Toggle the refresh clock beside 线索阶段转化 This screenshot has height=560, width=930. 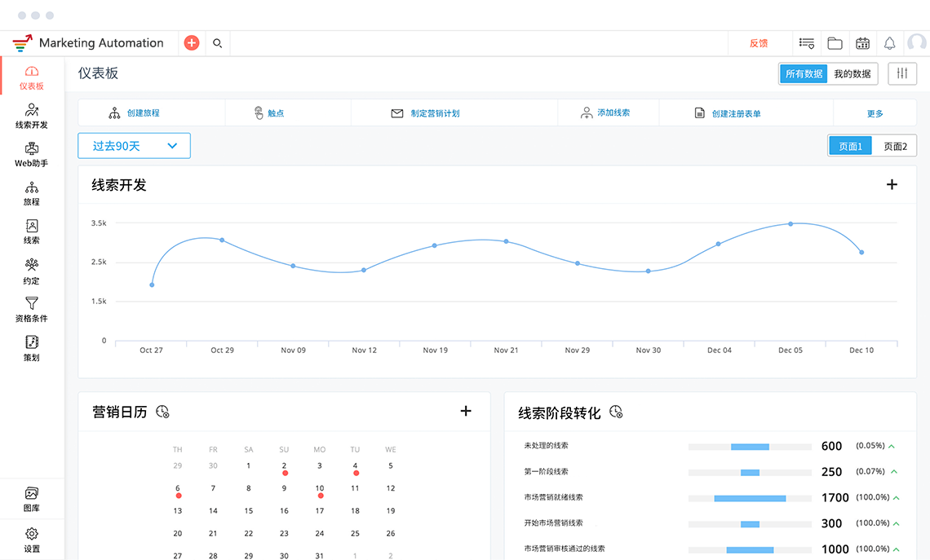click(616, 412)
